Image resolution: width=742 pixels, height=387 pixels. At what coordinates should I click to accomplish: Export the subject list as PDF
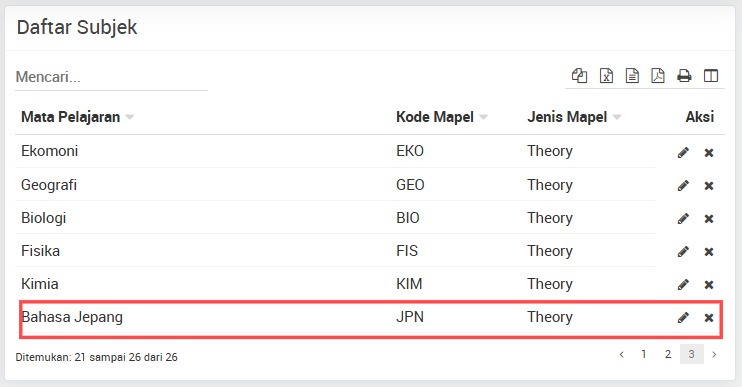[x=658, y=76]
